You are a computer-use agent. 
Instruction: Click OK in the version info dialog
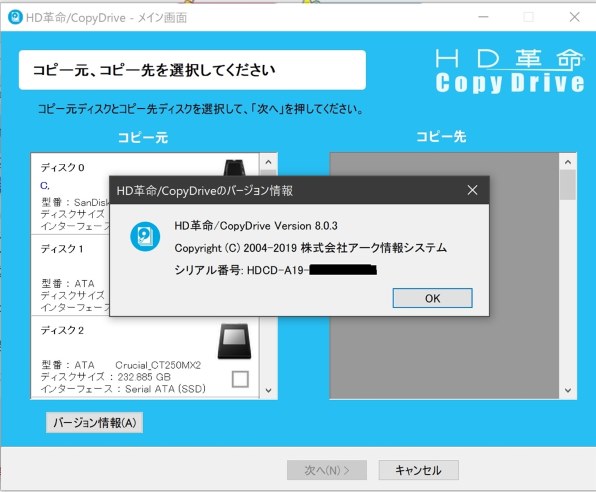coord(433,298)
